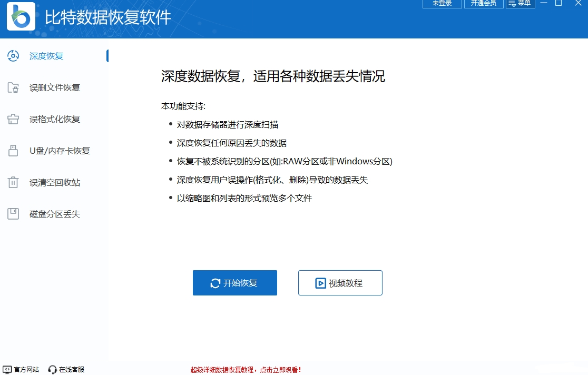The width and height of the screenshot is (588, 375).
Task: Click the text 本功能支持:
Action: point(183,106)
